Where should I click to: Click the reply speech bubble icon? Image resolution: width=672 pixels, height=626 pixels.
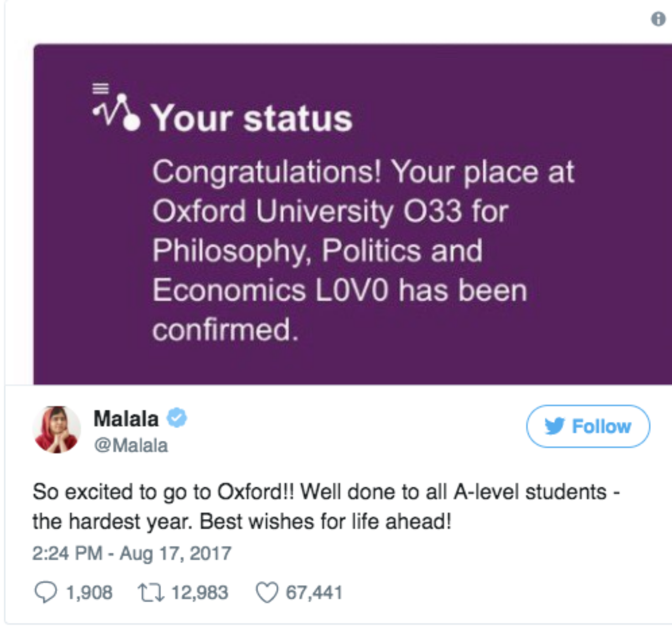(x=46, y=592)
